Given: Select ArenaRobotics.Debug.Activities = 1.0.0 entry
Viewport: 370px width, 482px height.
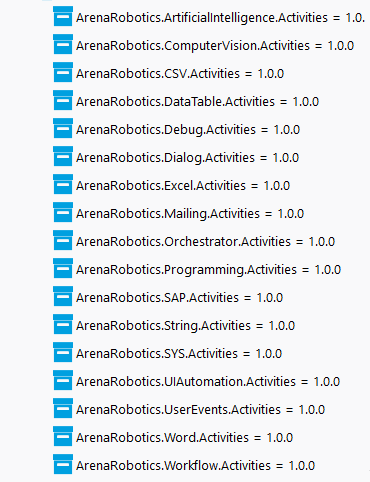Looking at the screenshot, I should tap(188, 130).
